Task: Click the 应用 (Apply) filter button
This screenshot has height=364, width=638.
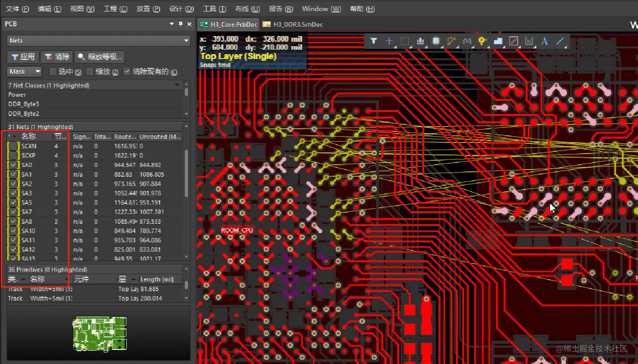Action: [23, 56]
